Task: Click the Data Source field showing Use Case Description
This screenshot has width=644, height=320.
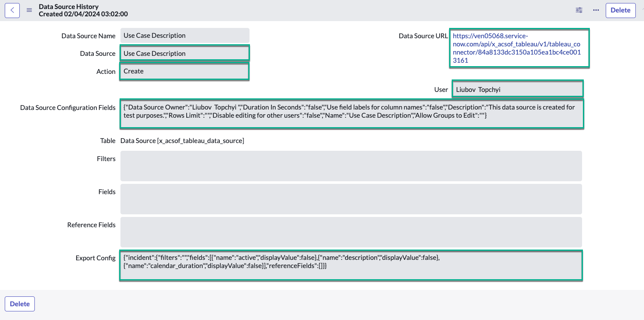Action: point(185,53)
